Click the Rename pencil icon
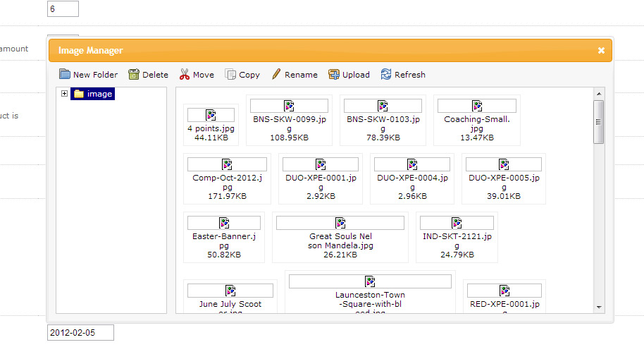Viewport: 644px width, 347px height. (276, 75)
